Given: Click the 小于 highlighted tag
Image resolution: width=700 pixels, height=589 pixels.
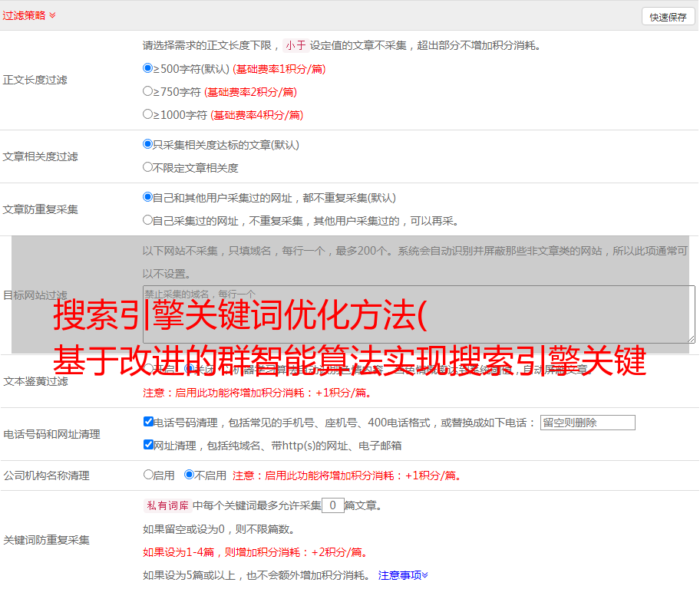Looking at the screenshot, I should point(296,45).
